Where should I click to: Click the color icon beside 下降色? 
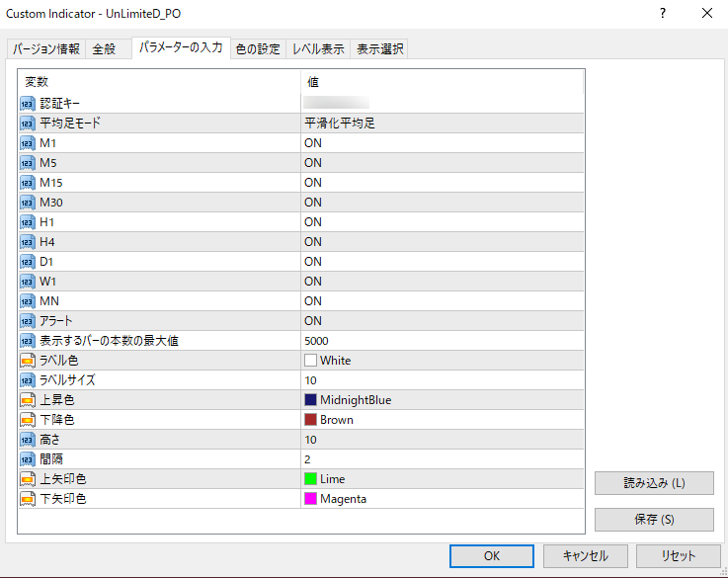coord(28,420)
